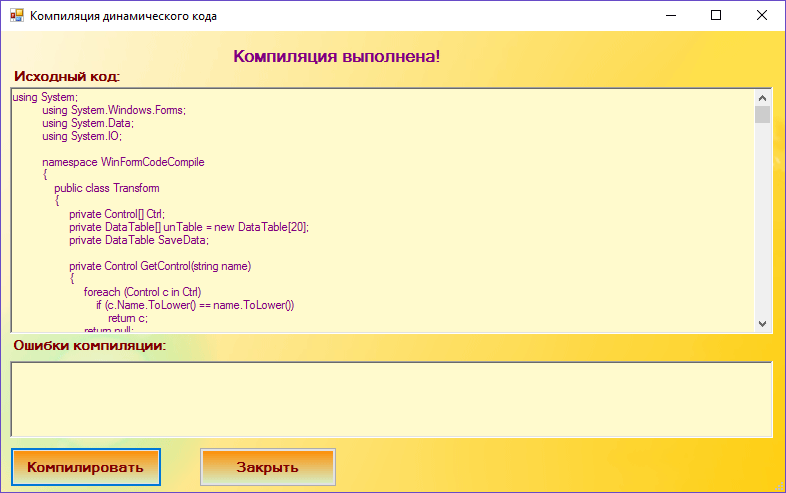Minimize the Компиляция динамического кода window
Viewport: 786px width, 493px height.
[669, 16]
